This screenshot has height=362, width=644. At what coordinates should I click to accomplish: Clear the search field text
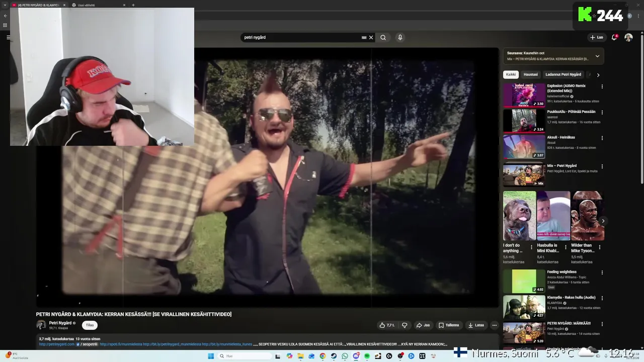point(371,37)
